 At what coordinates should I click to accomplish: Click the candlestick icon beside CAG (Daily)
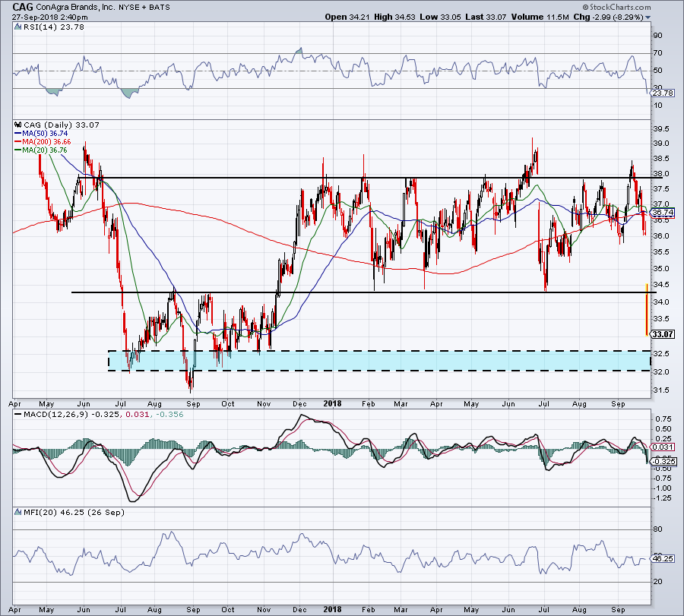tap(18, 125)
